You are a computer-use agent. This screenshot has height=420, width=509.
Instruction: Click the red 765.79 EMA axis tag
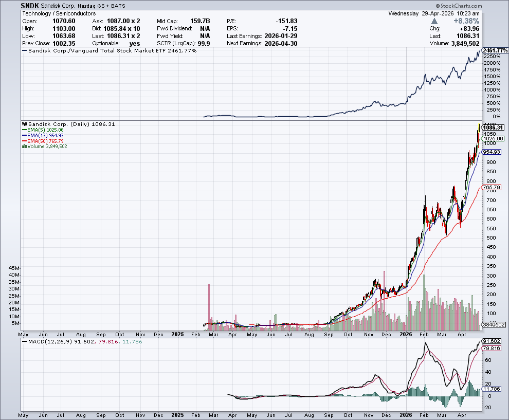(x=492, y=187)
